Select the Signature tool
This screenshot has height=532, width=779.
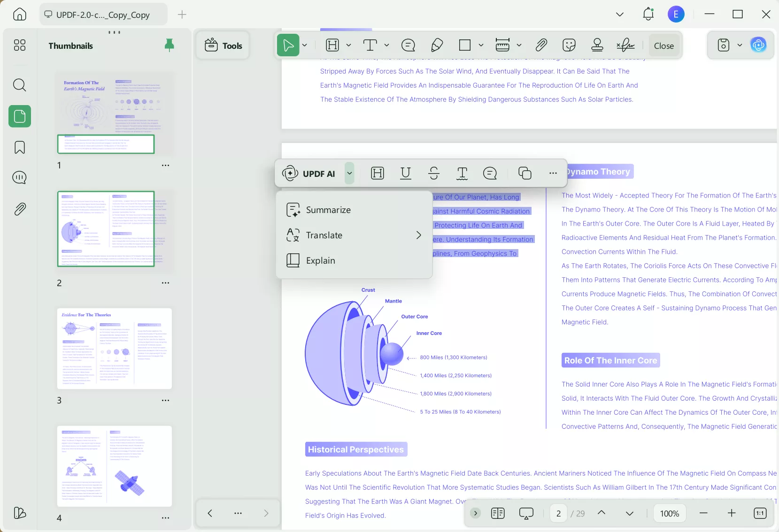[x=626, y=46]
